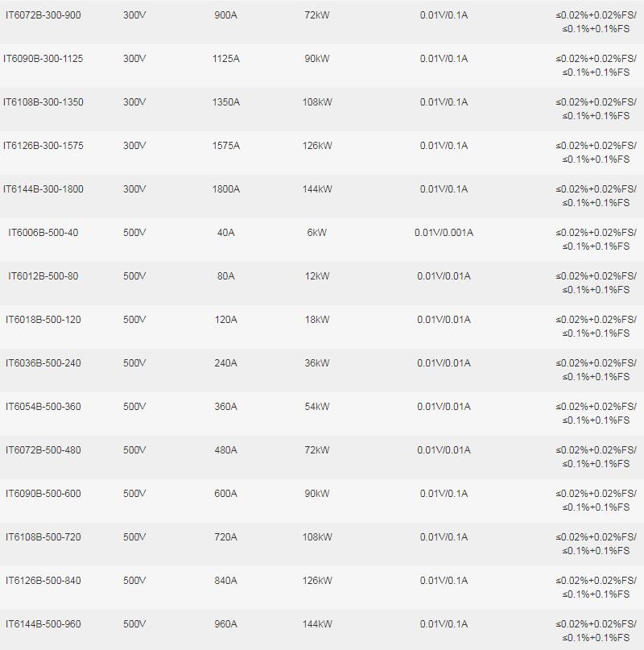Image resolution: width=644 pixels, height=650 pixels.
Task: Select the 0.01V/0.001A resolution cell
Action: pos(444,233)
